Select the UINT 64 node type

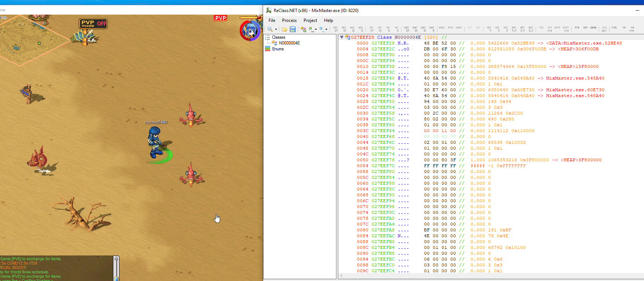(407, 29)
